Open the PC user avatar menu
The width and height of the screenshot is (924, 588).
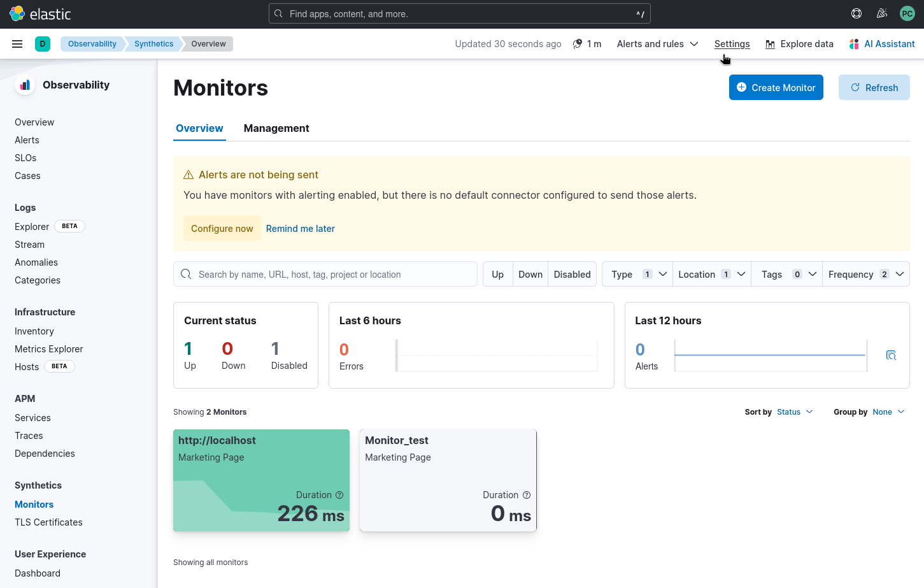pos(907,13)
